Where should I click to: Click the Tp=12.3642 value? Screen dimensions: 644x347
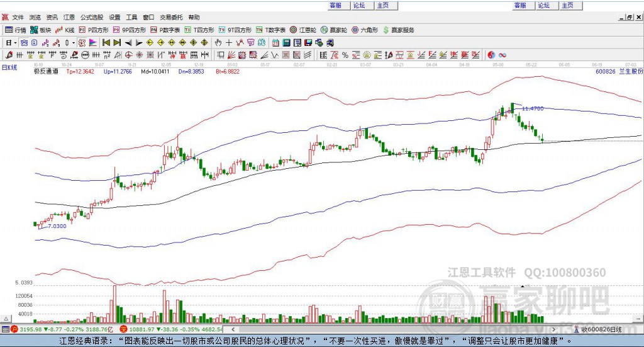(80, 71)
